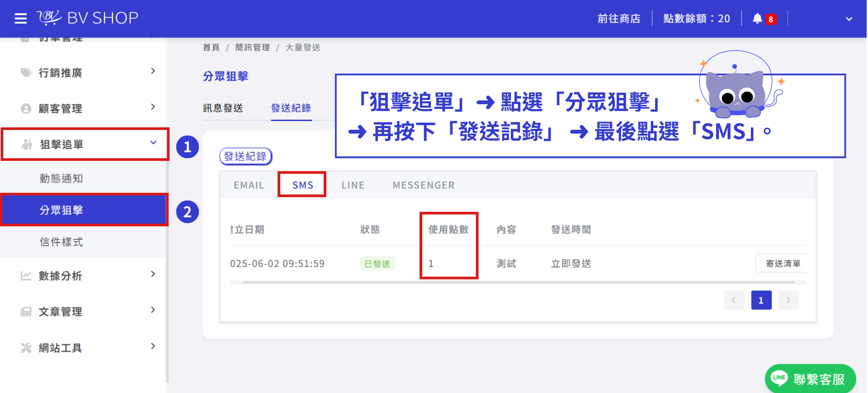868x393 pixels.
Task: Select the EMAIL tab
Action: (x=249, y=185)
